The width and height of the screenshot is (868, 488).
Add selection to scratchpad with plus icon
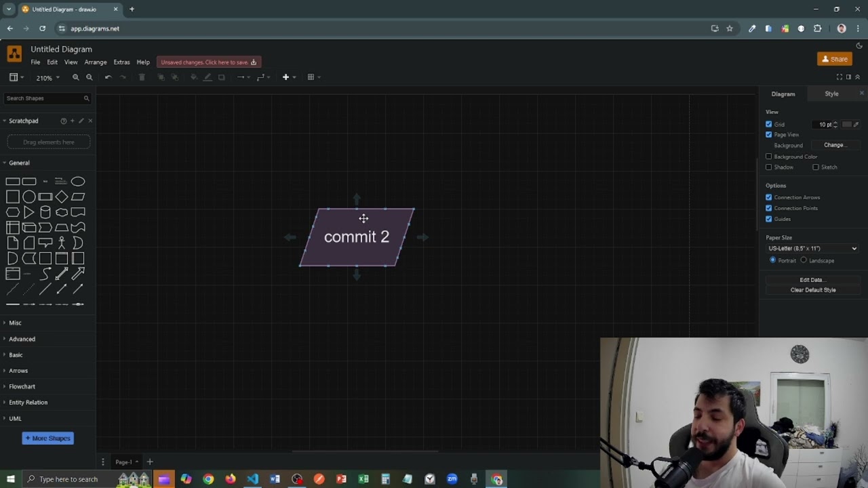[73, 121]
